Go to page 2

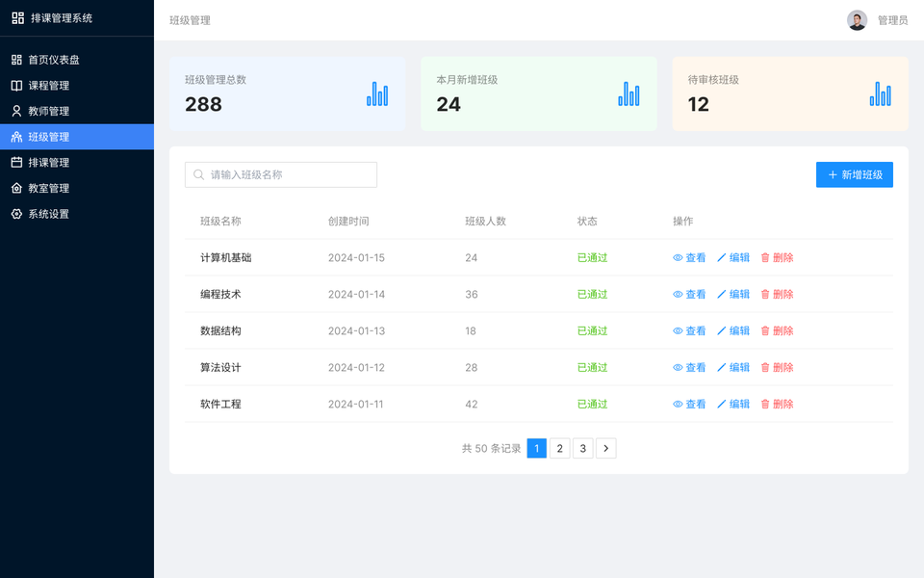click(x=560, y=448)
